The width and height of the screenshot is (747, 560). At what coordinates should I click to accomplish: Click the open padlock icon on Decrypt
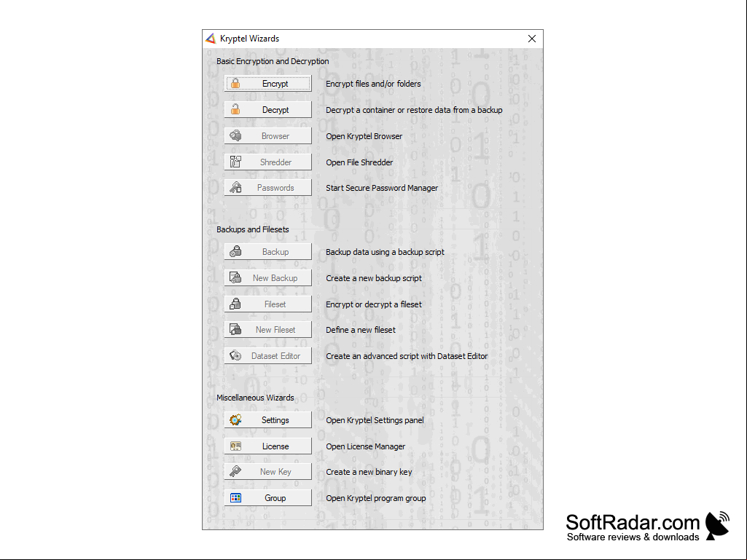(x=235, y=109)
